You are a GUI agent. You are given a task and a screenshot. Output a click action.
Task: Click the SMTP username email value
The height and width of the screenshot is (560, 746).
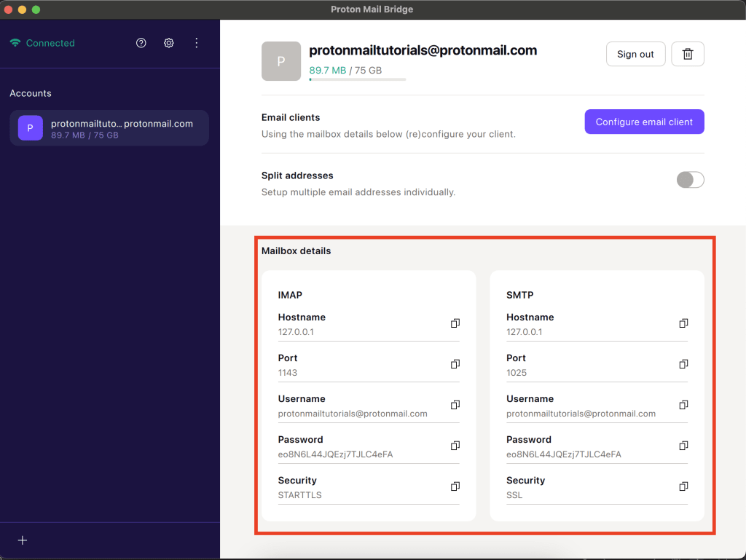[581, 414]
